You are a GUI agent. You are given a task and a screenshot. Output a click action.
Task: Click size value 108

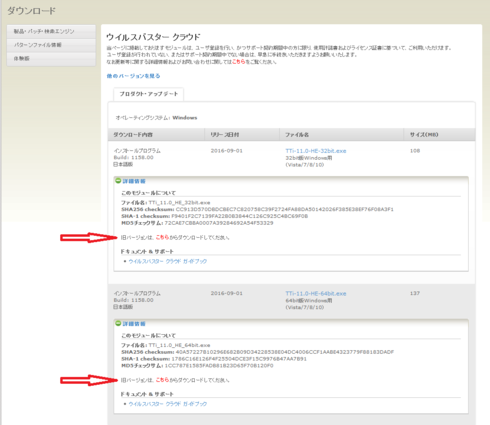[x=415, y=151]
